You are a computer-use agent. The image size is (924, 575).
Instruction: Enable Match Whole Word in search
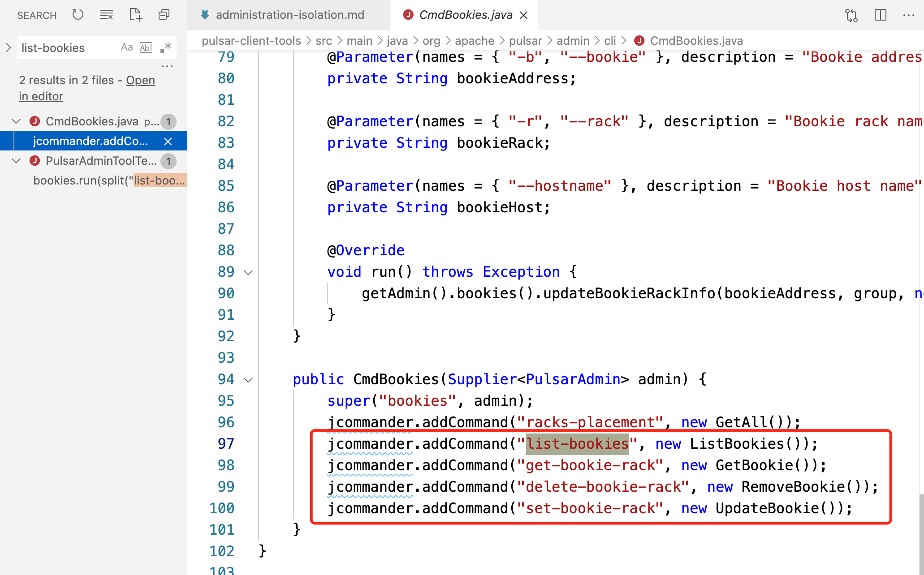click(x=146, y=47)
